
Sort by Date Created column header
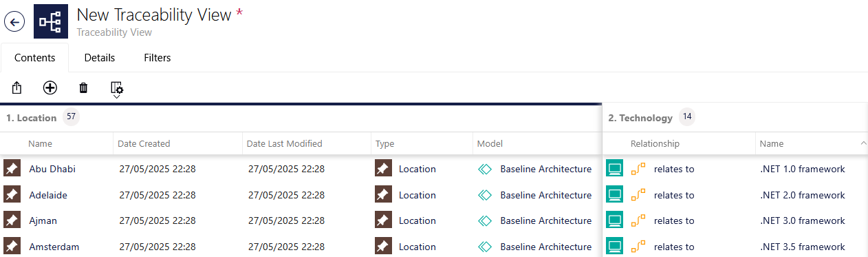pyautogui.click(x=144, y=144)
